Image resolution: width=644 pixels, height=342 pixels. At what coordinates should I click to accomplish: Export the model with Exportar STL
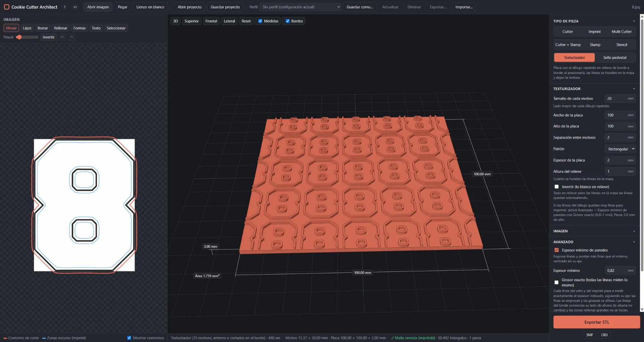[x=596, y=322]
